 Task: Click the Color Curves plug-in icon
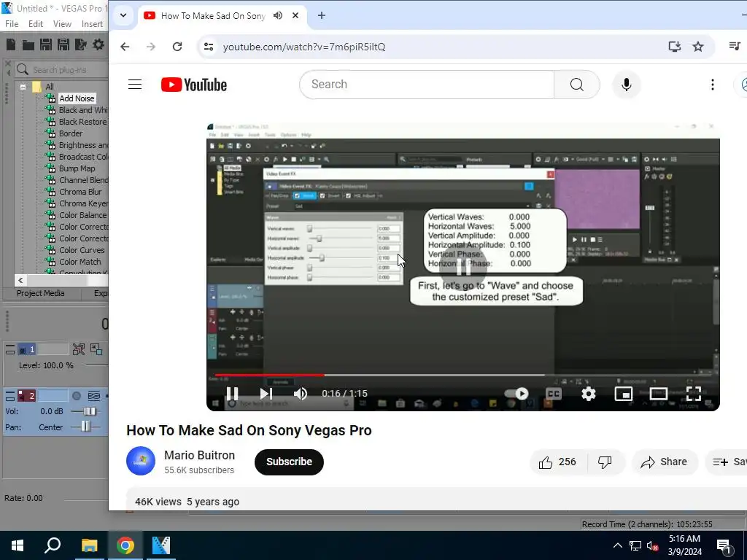pyautogui.click(x=50, y=250)
